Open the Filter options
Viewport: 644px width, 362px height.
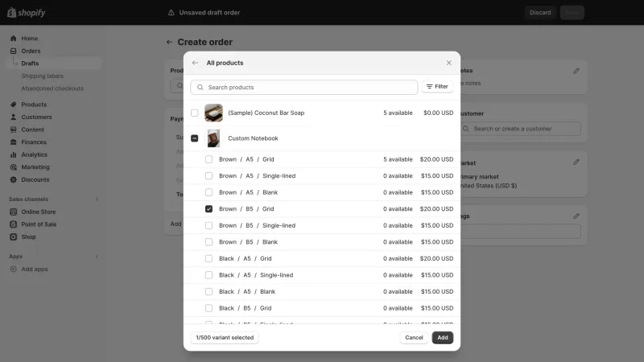(437, 87)
